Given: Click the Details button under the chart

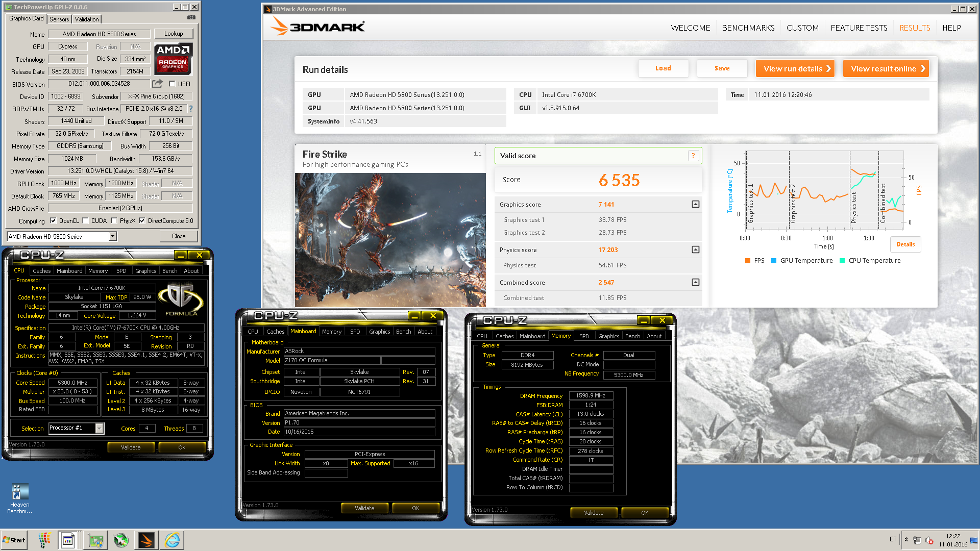Looking at the screenshot, I should [905, 244].
